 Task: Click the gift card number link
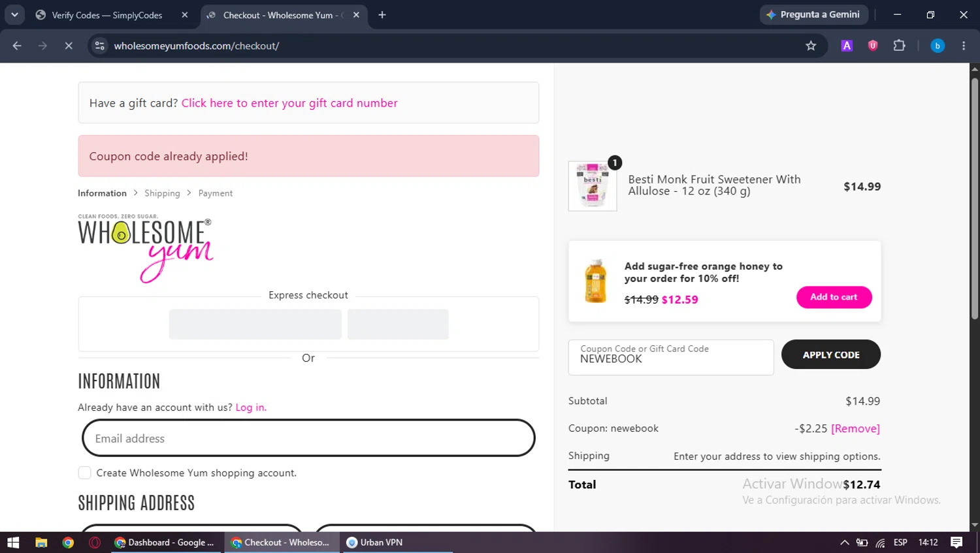click(289, 103)
